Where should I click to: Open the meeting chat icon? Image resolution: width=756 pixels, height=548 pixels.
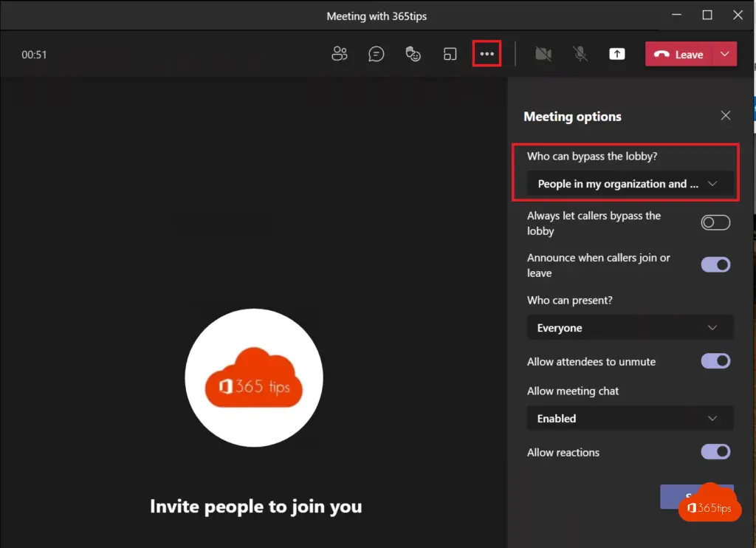click(376, 54)
